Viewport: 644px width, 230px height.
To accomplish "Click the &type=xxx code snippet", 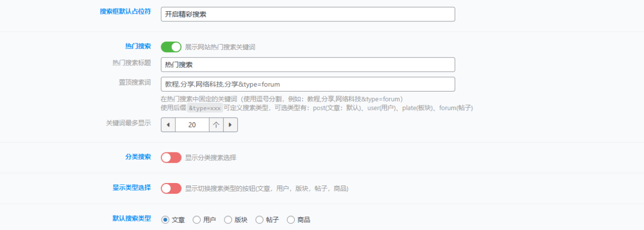I will (x=205, y=108).
